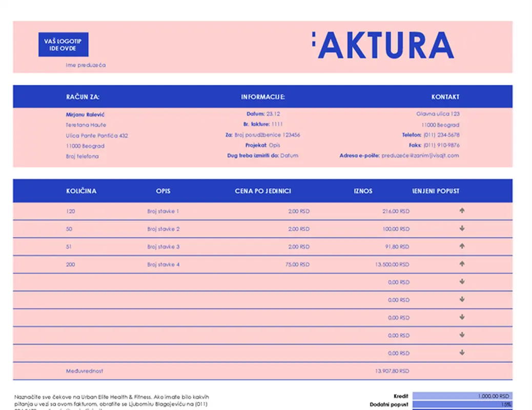The width and height of the screenshot is (532, 410).
Task: Click the large FAKTURA title
Action: [382, 46]
